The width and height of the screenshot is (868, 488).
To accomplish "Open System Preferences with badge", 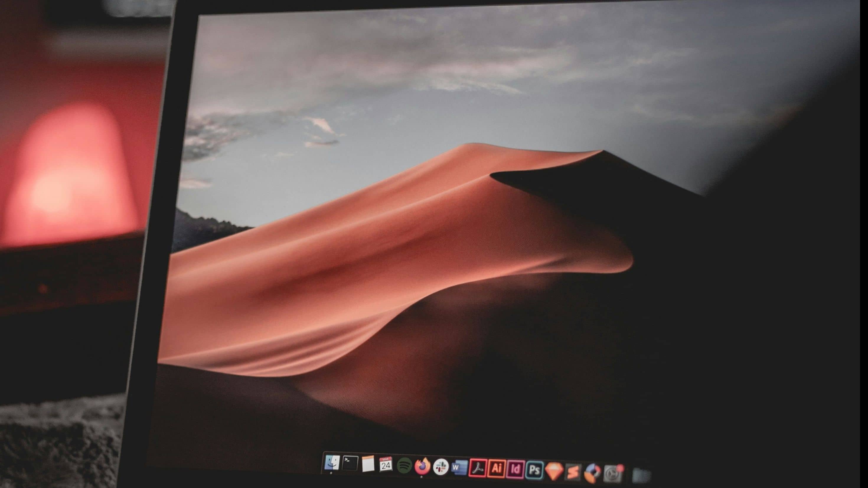I will coord(613,474).
